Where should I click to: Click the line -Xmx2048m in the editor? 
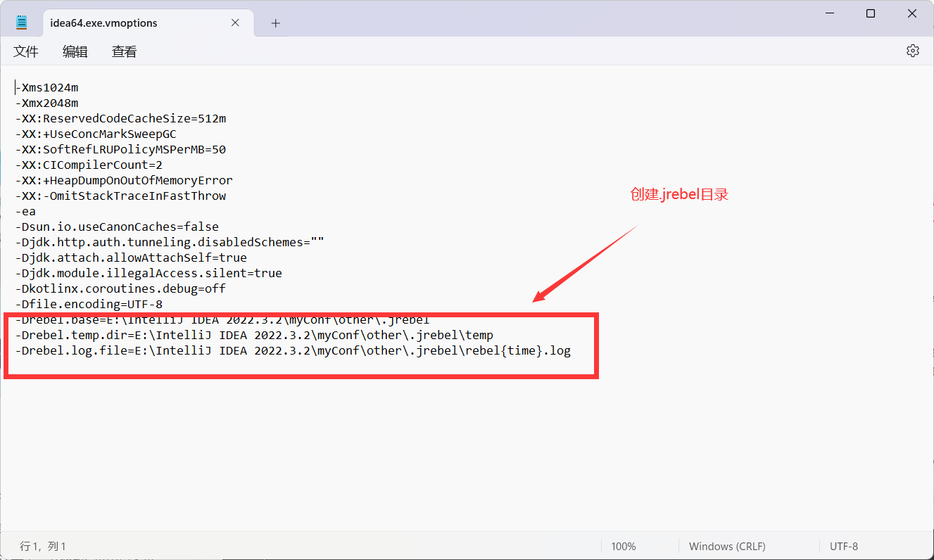[46, 103]
